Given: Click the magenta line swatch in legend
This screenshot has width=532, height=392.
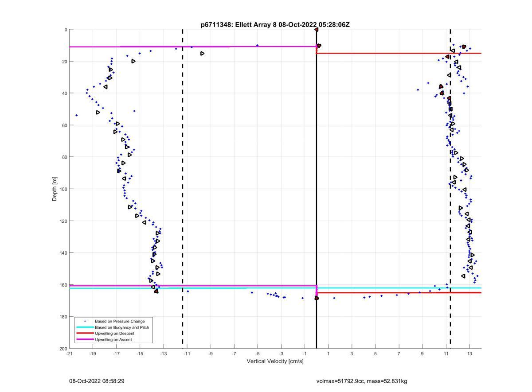Looking at the screenshot, I should pos(85,340).
